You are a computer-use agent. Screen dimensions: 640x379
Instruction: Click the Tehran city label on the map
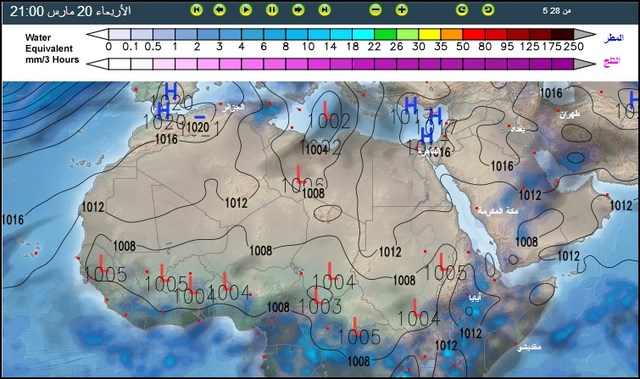click(569, 115)
